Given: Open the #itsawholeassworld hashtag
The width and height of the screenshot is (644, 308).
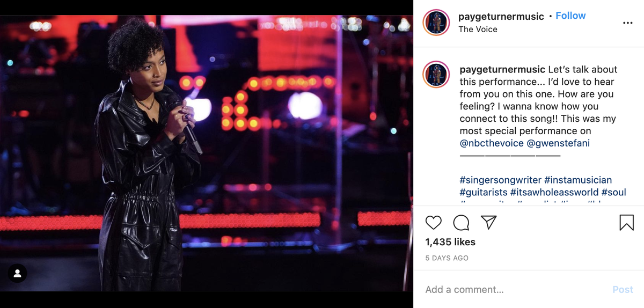Looking at the screenshot, I should [x=554, y=192].
